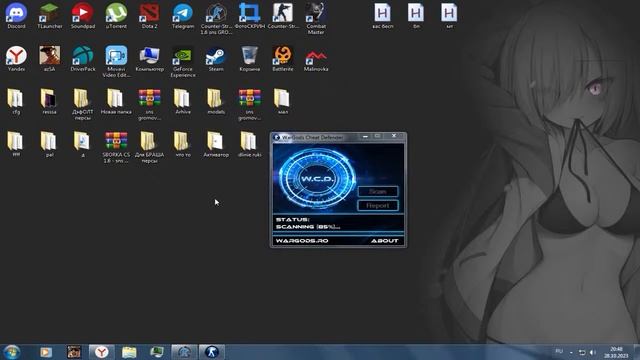Select the Компьютер desktop icon

pyautogui.click(x=149, y=59)
